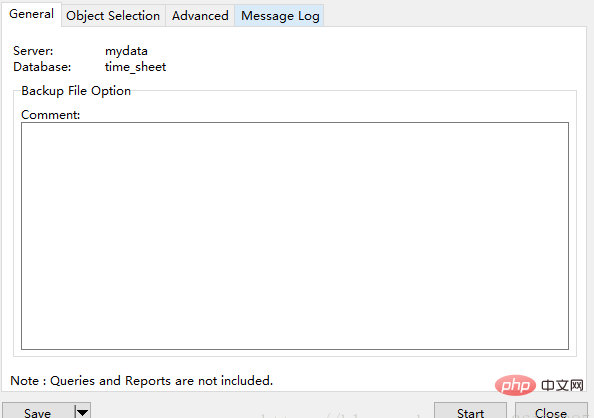Click the faint watermark text beside Start

tap(341, 415)
